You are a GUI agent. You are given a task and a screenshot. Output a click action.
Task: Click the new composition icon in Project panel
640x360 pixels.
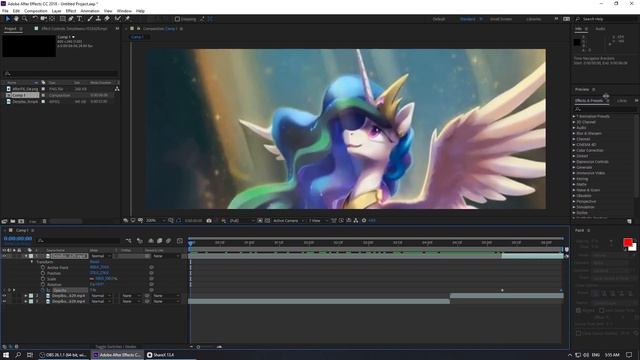pyautogui.click(x=21, y=221)
